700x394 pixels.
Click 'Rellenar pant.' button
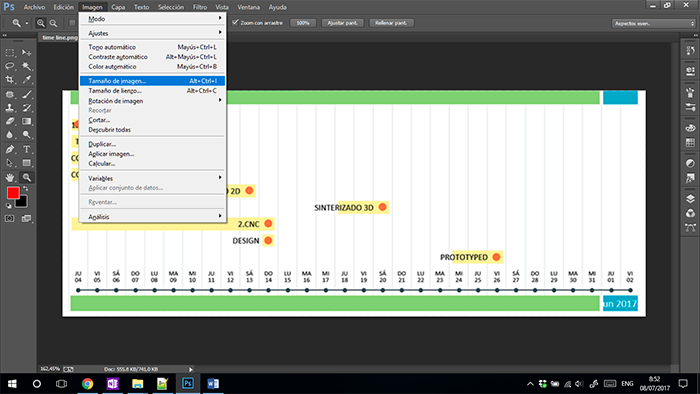coord(391,23)
